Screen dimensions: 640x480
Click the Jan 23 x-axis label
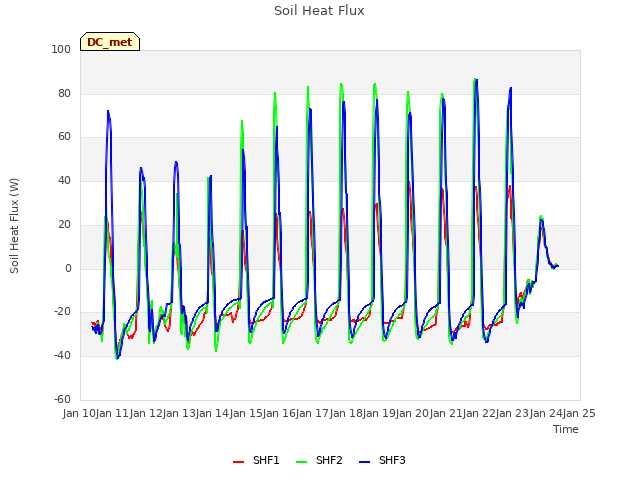(513, 413)
